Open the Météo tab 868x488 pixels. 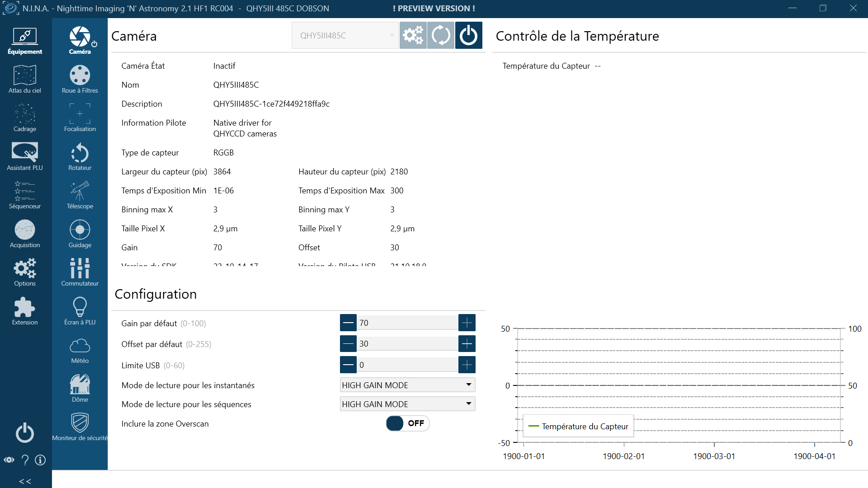pyautogui.click(x=80, y=350)
